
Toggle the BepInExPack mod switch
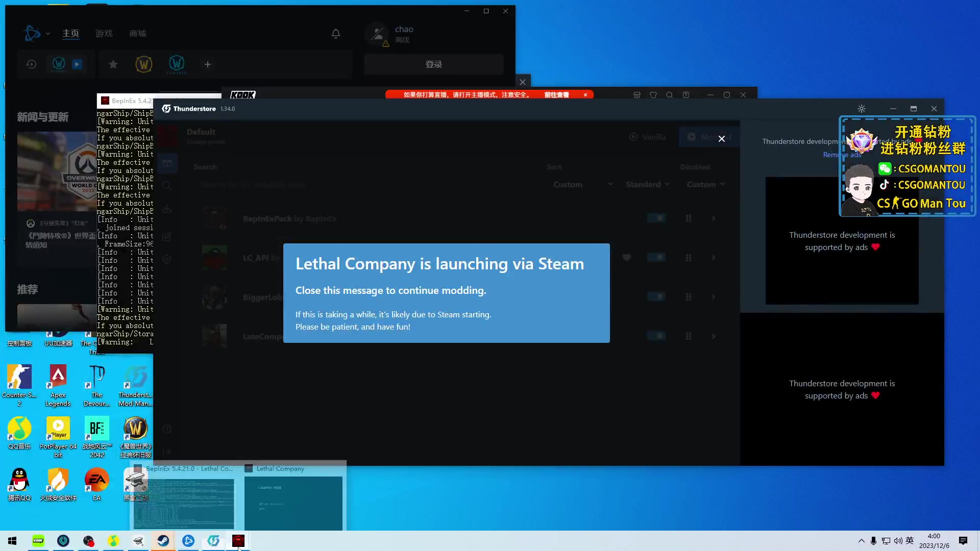click(x=656, y=218)
